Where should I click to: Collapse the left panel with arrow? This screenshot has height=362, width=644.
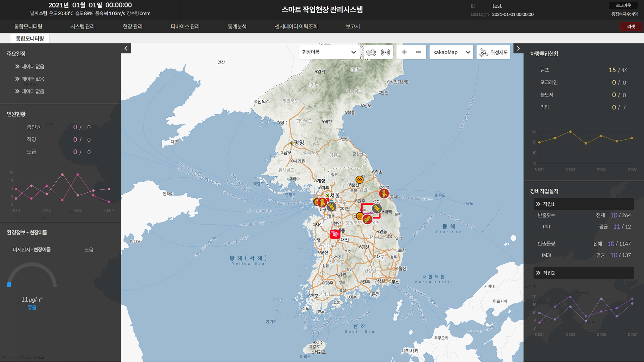(x=126, y=48)
